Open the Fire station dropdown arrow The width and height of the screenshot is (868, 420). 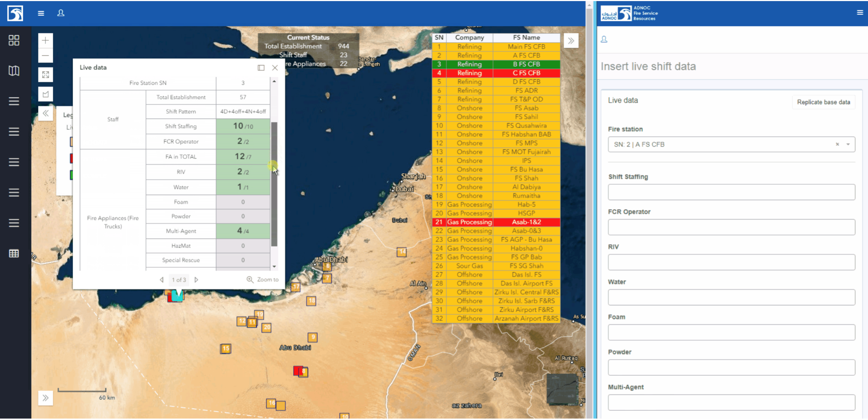[x=848, y=144]
